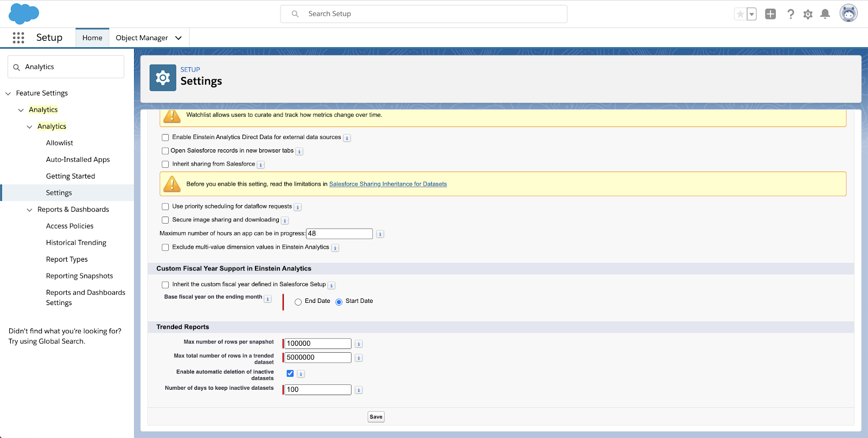Click the Max rows per snapshot field
Image resolution: width=868 pixels, height=438 pixels.
point(318,344)
